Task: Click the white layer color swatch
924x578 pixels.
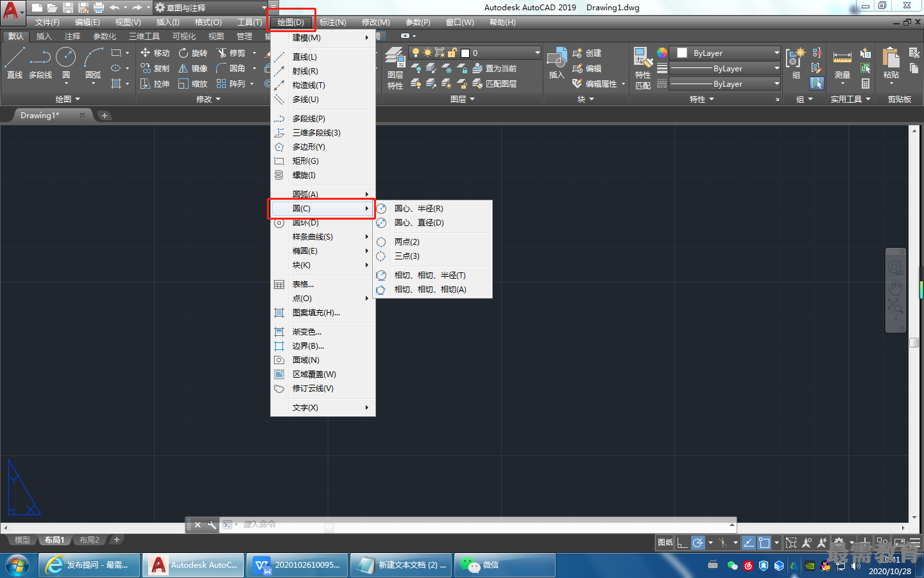Action: click(x=466, y=53)
